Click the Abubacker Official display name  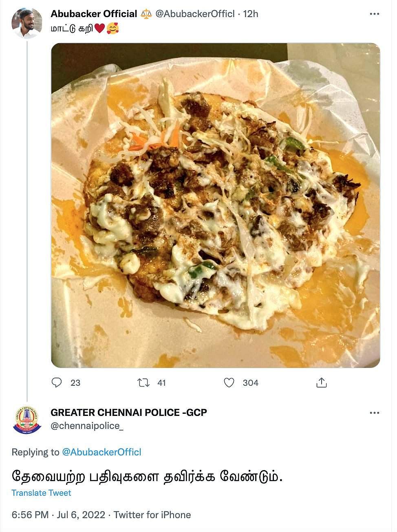coord(94,14)
